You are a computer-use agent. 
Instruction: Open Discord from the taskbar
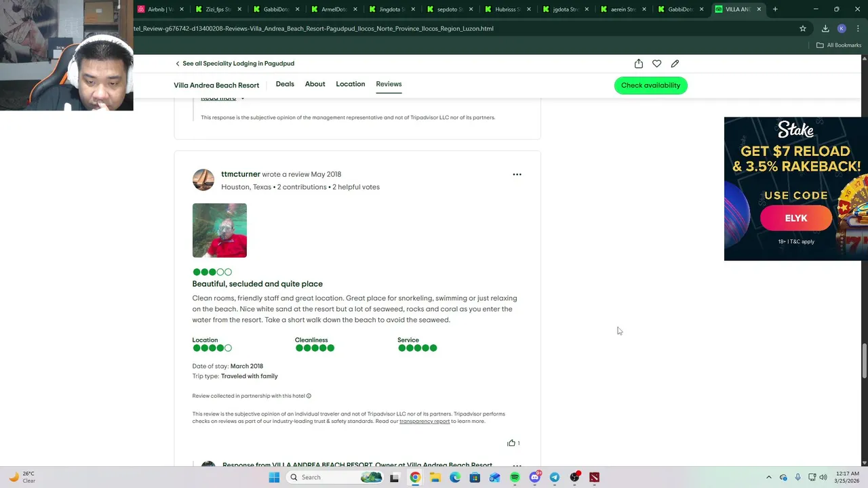click(535, 477)
